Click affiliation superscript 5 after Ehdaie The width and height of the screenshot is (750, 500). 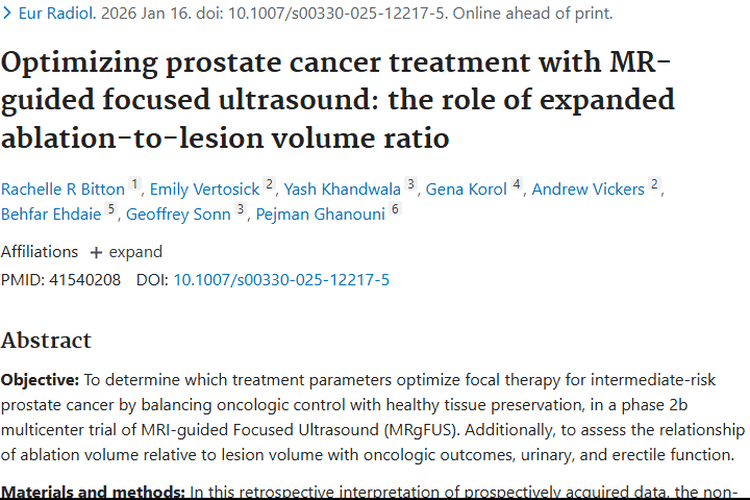(111, 210)
